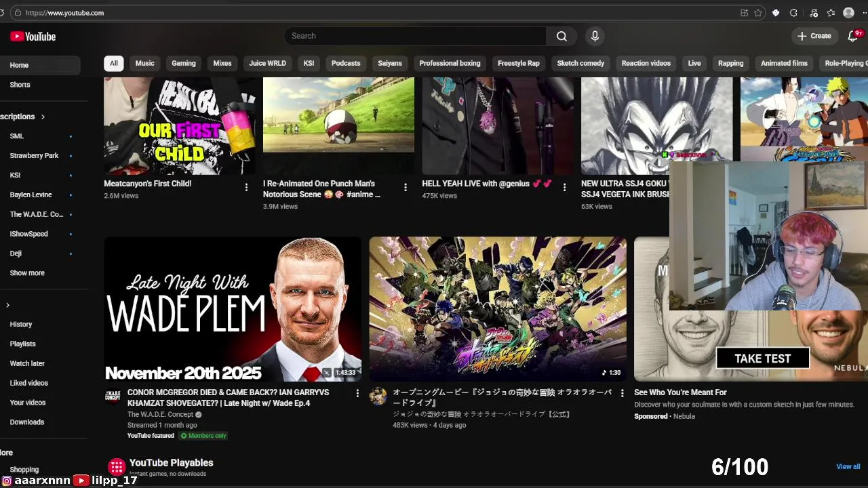The height and width of the screenshot is (488, 868).
Task: Open See Who You're Meant For ad title
Action: pos(680,392)
